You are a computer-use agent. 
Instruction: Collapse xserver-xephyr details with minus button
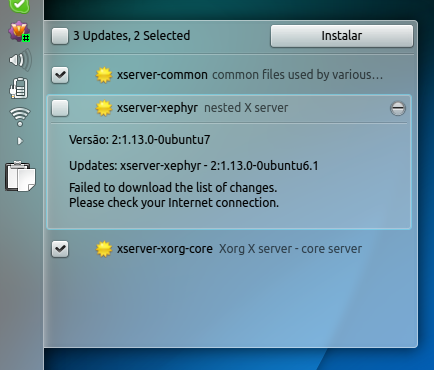tap(398, 108)
